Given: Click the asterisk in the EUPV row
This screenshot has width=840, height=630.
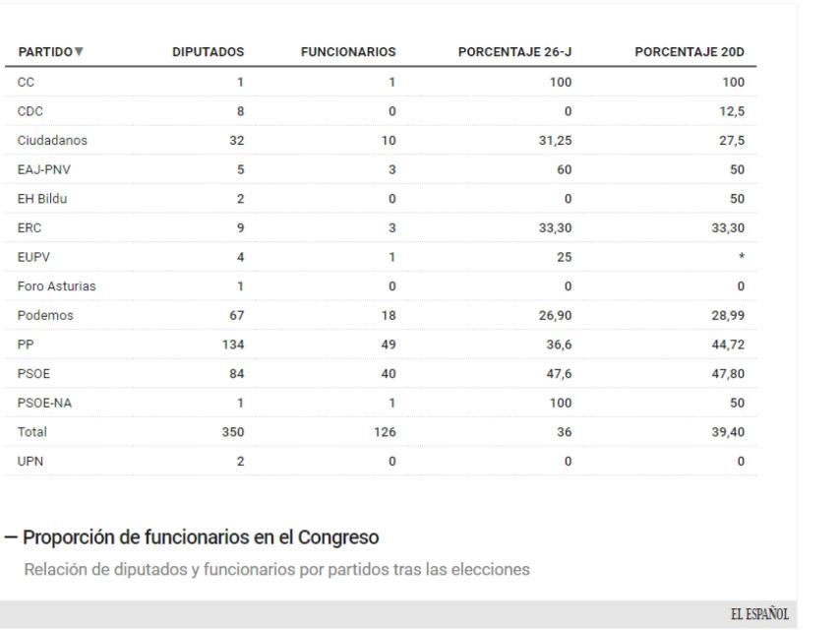Looking at the screenshot, I should pos(741,257).
